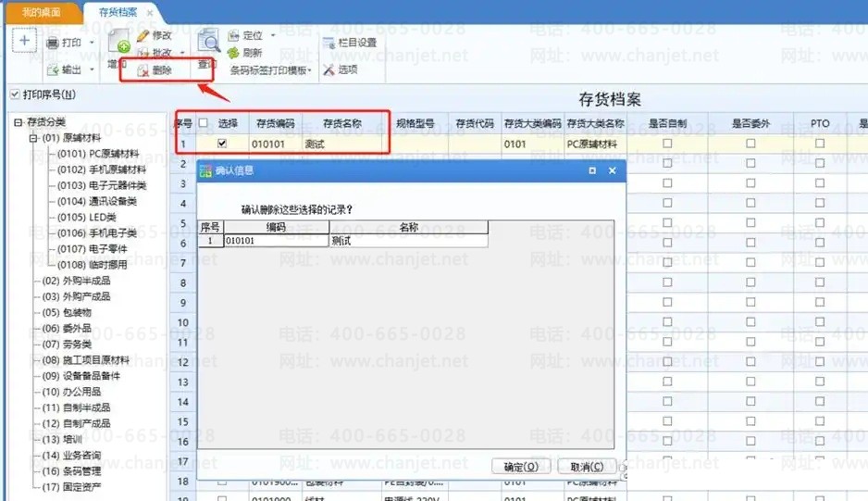The width and height of the screenshot is (868, 501).
Task: Uncheck the 选择 box for 010101
Action: point(222,144)
